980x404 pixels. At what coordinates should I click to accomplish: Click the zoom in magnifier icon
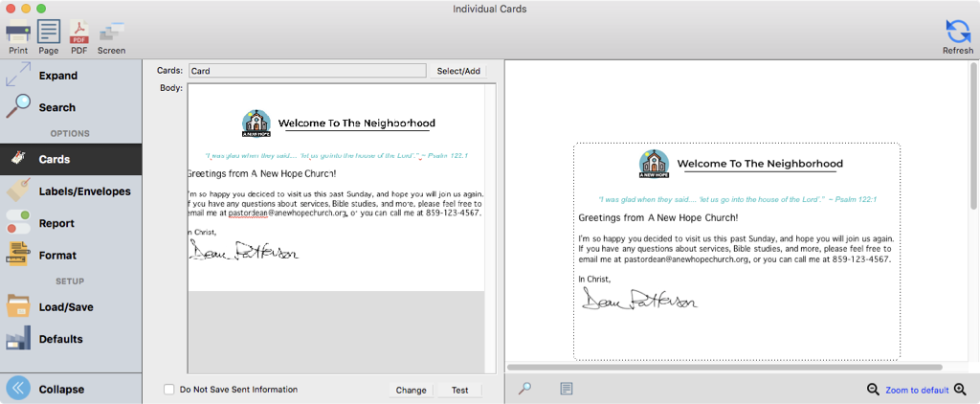960,390
